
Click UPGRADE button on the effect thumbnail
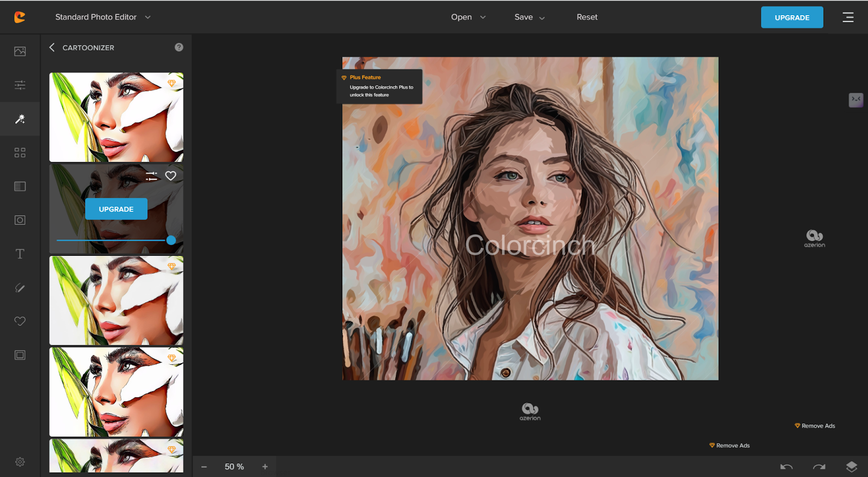point(116,209)
